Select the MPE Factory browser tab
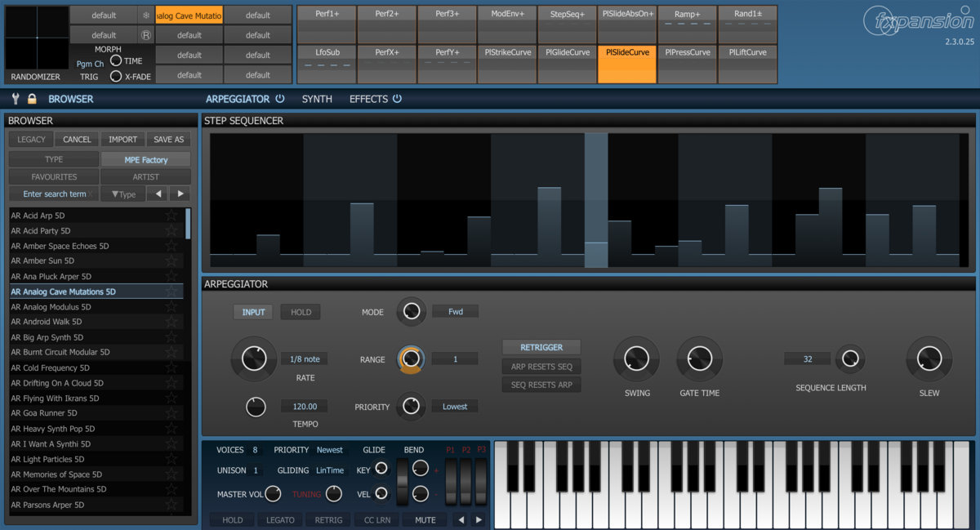This screenshot has width=980, height=530. coord(146,159)
